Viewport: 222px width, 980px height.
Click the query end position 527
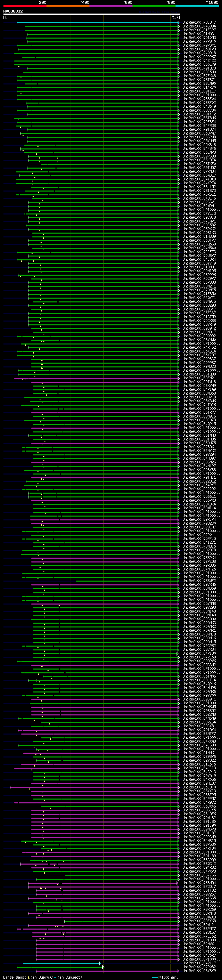[x=175, y=17]
